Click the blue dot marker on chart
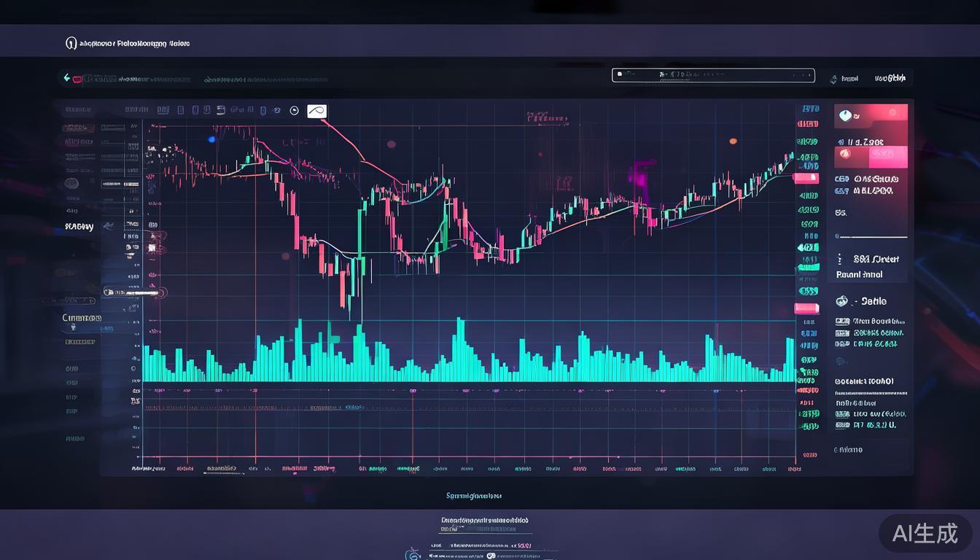Screen dimensions: 980x560 (x=211, y=139)
